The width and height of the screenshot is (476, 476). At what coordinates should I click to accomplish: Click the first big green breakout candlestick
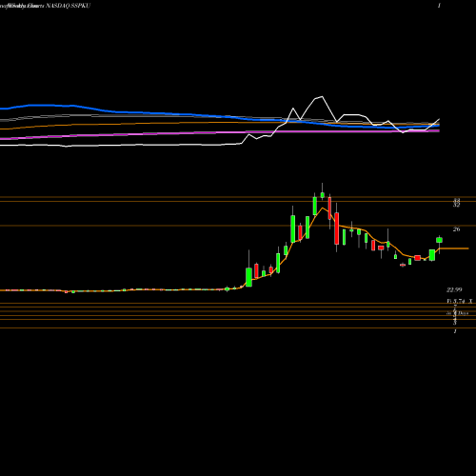(248, 277)
